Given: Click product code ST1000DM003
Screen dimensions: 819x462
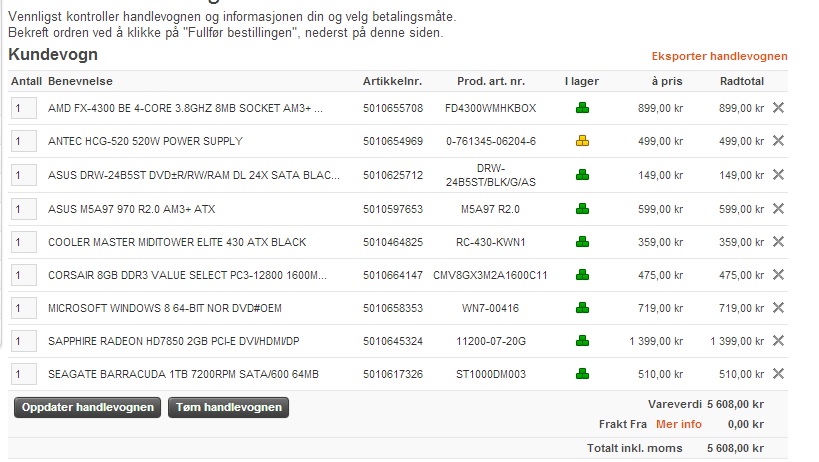Looking at the screenshot, I should (x=490, y=374).
